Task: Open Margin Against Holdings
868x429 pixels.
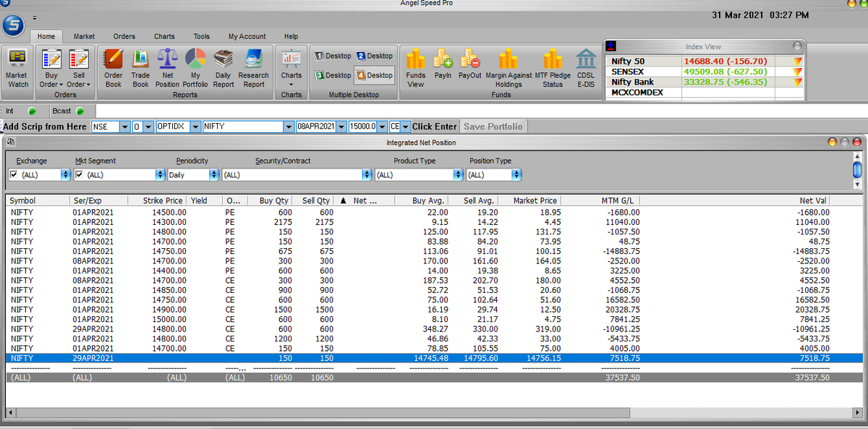Action: [x=509, y=69]
